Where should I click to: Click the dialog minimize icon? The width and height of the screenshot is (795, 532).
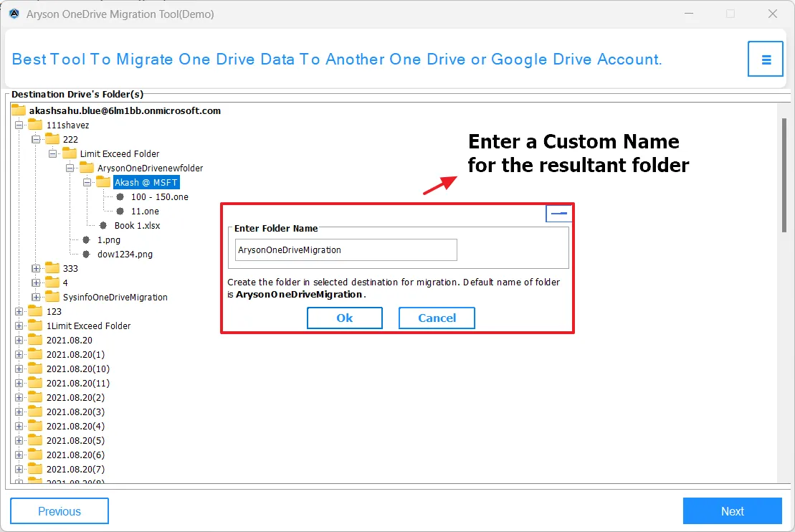click(x=558, y=214)
